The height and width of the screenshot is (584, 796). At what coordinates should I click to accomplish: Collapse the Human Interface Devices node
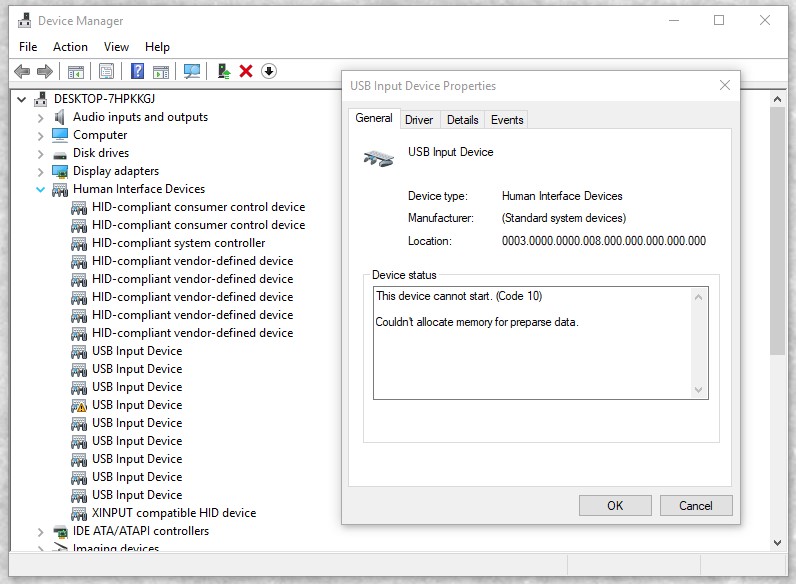pyautogui.click(x=41, y=189)
